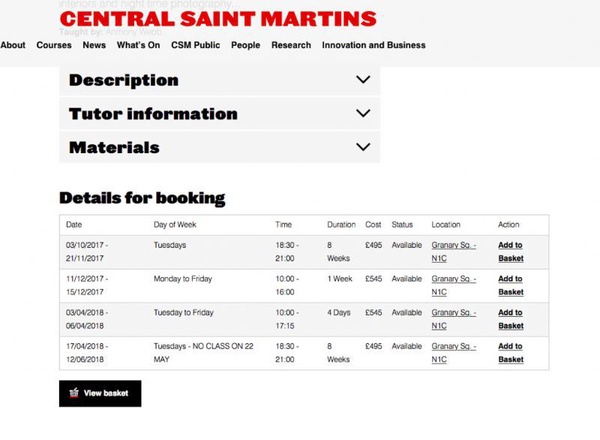Expand the Description section chevron
Image resolution: width=600 pixels, height=440 pixels.
(x=363, y=80)
